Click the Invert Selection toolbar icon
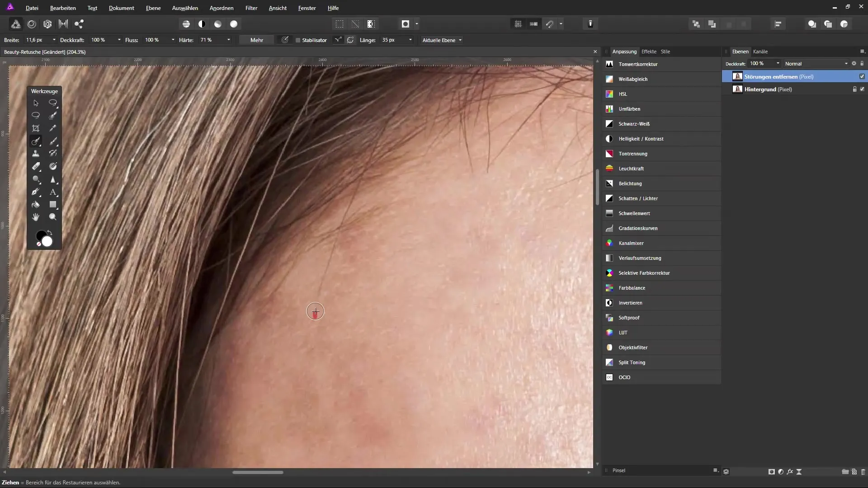This screenshot has width=868, height=488. [x=371, y=24]
